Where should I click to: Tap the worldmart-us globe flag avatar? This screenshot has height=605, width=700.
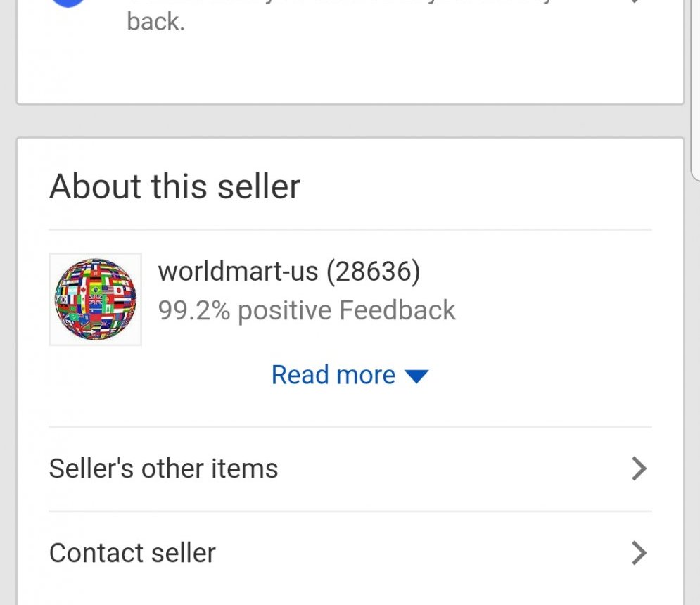point(95,299)
